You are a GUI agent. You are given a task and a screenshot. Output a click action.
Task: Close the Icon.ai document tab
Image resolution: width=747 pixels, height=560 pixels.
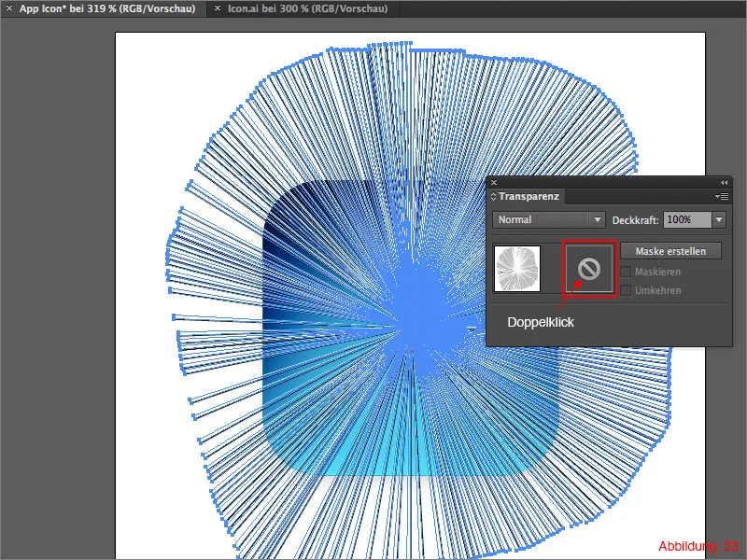[218, 8]
